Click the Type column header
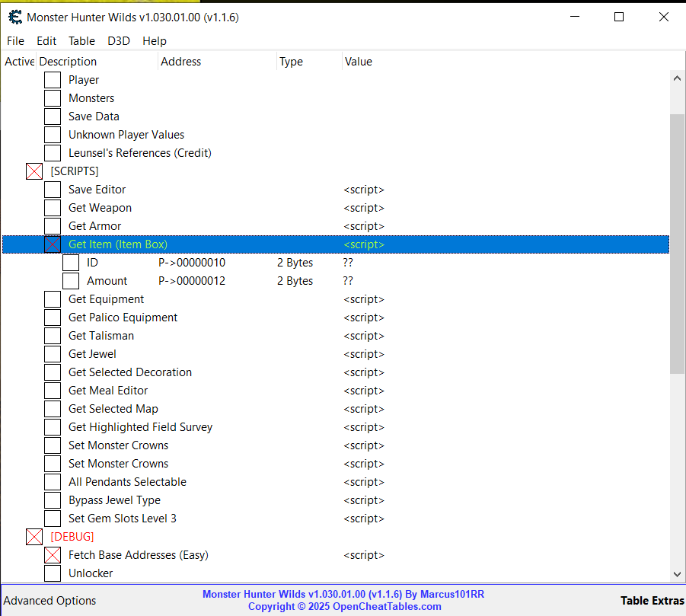 [309, 62]
